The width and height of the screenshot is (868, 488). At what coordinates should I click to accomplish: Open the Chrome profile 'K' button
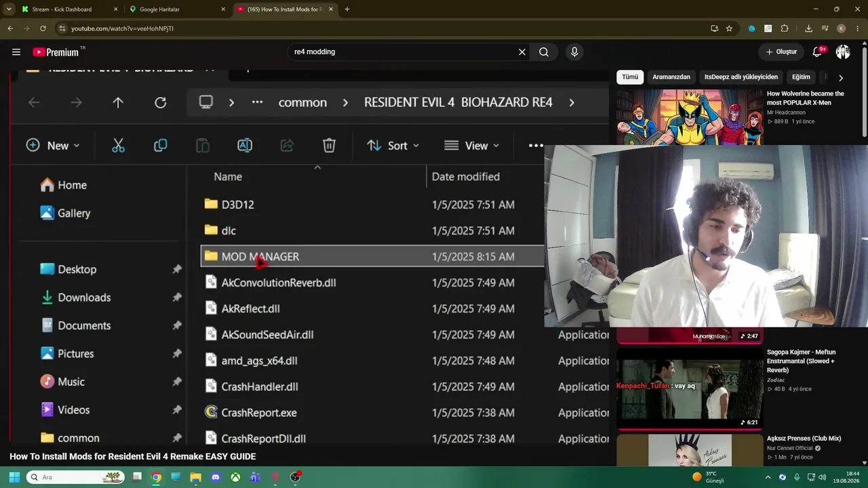click(842, 28)
